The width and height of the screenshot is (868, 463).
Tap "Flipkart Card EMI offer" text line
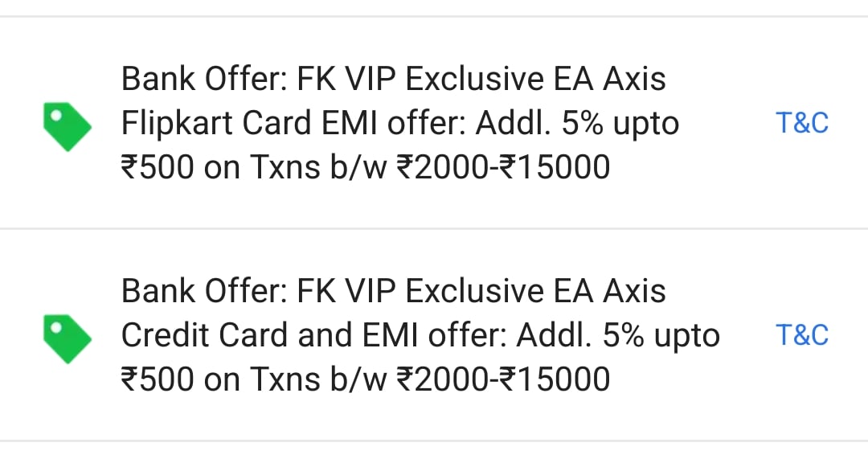point(293,123)
